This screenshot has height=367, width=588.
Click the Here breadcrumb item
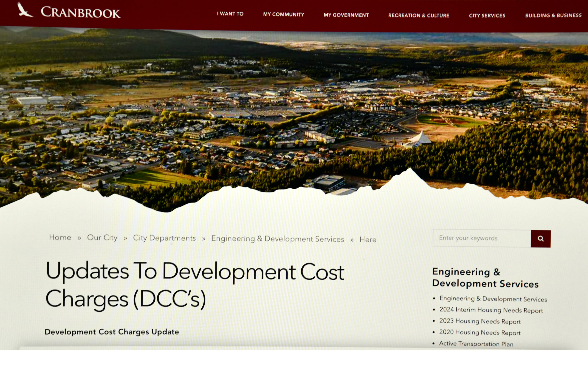click(x=368, y=239)
